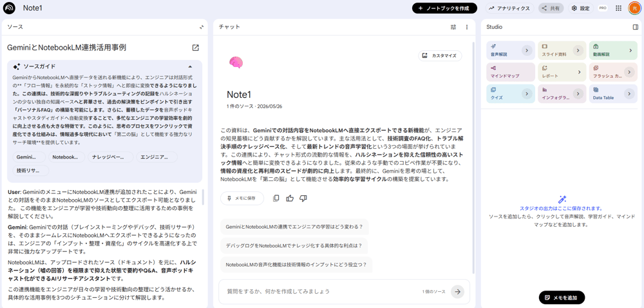
Task: Click the PRO badge
Action: (603, 8)
